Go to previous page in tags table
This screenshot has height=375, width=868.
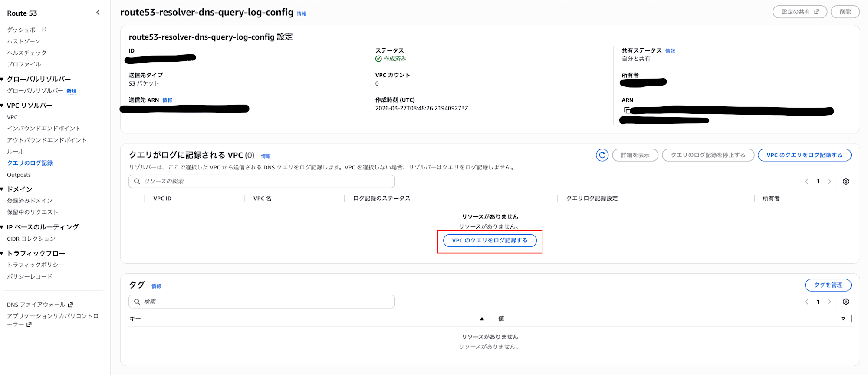point(806,302)
